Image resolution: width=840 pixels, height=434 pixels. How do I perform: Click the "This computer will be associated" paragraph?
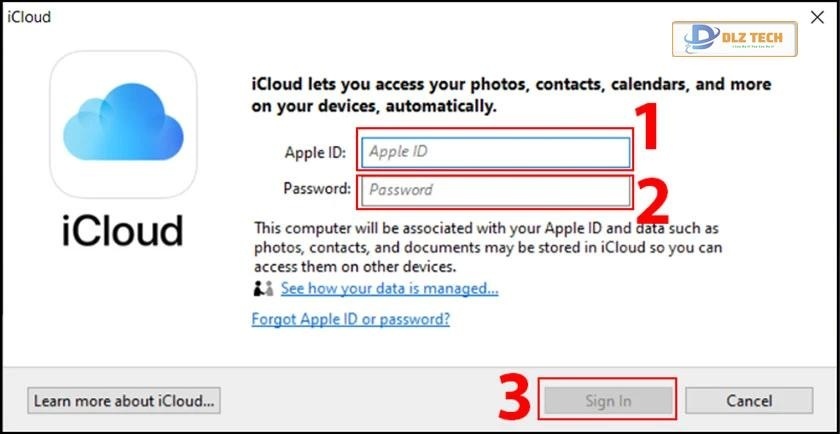pos(488,247)
